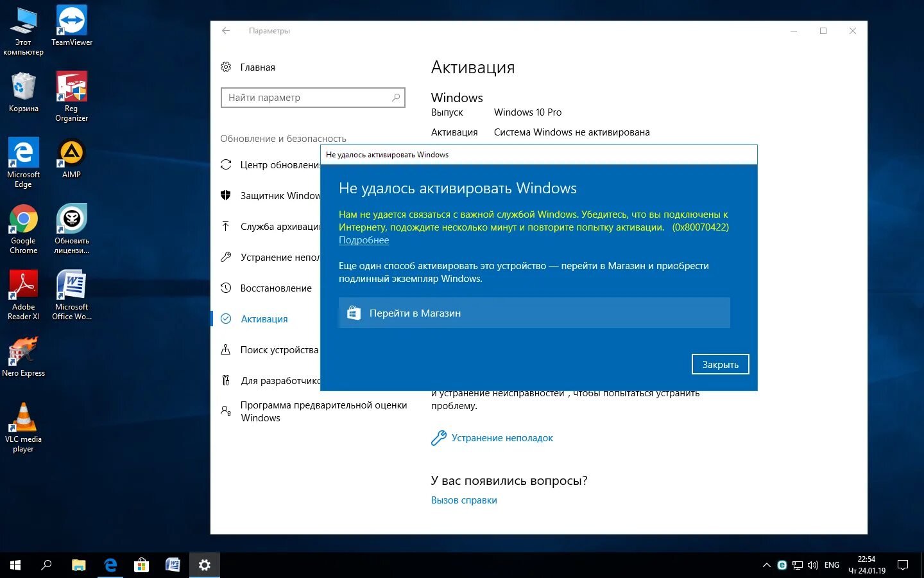Open taskbar clock 22:54 date
The height and width of the screenshot is (578, 924).
(866, 565)
